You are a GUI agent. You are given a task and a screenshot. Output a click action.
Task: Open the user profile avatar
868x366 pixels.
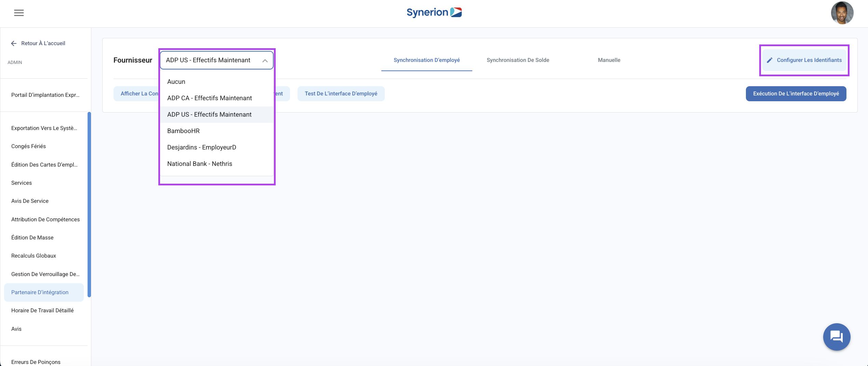pos(842,13)
